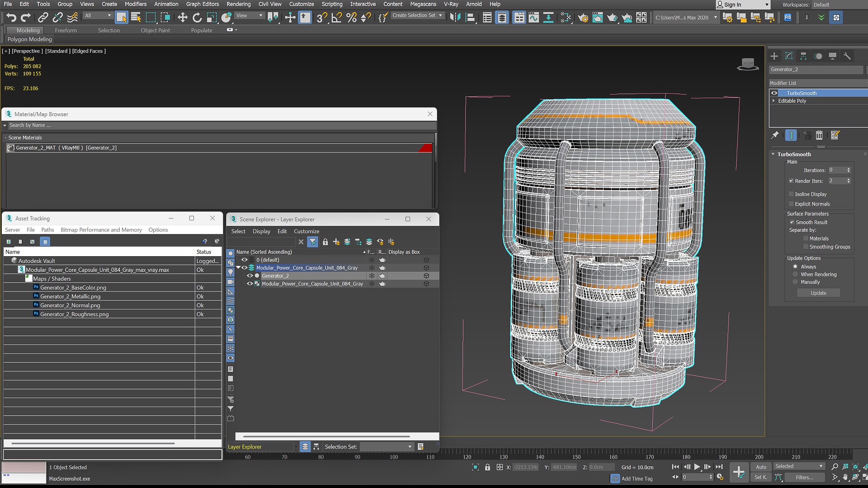The image size is (868, 488).
Task: Open the selection filter All dropdown
Action: (x=98, y=15)
